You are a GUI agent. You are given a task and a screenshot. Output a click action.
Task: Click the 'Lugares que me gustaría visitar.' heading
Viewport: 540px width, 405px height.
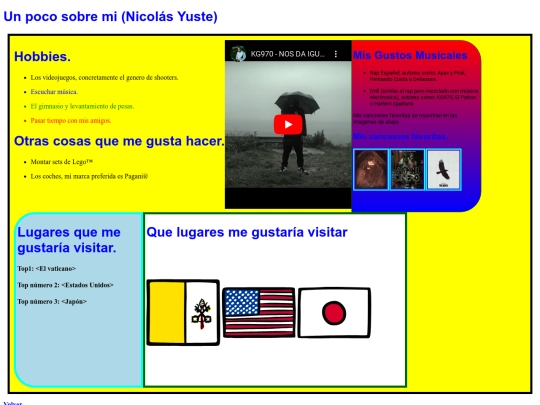(x=69, y=240)
